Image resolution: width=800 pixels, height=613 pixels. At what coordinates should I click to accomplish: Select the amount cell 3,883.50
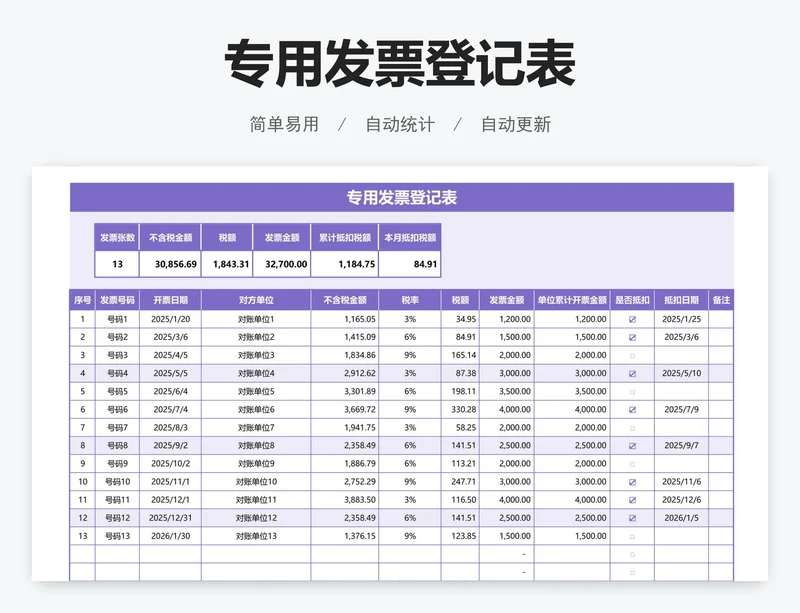(x=344, y=500)
